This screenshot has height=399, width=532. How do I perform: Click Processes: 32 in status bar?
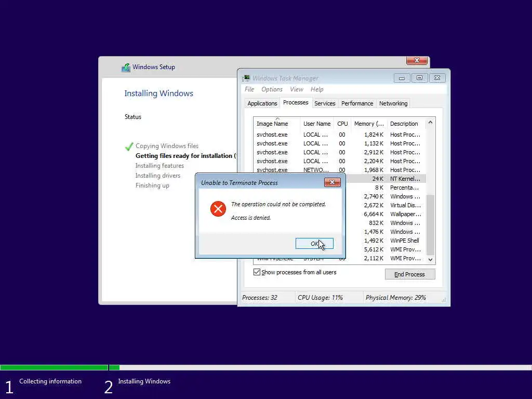pyautogui.click(x=260, y=298)
